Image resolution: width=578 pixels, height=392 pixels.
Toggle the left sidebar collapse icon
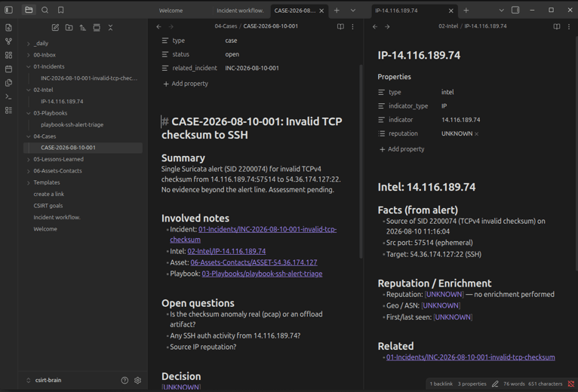[x=8, y=10]
